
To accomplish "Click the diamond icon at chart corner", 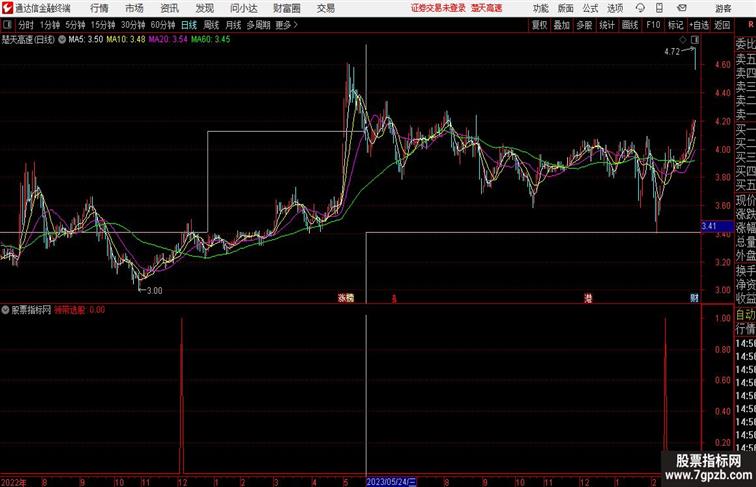I will click(x=683, y=40).
